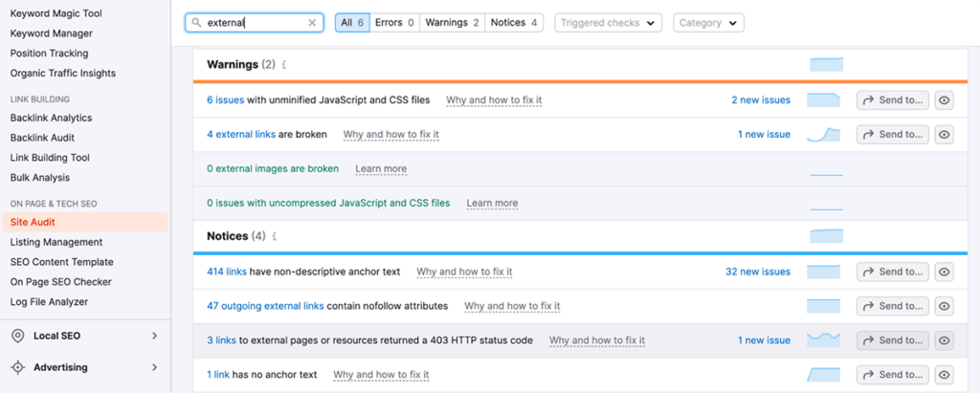Click Send to for no anchor text row
This screenshot has width=980, height=393.
pos(893,375)
